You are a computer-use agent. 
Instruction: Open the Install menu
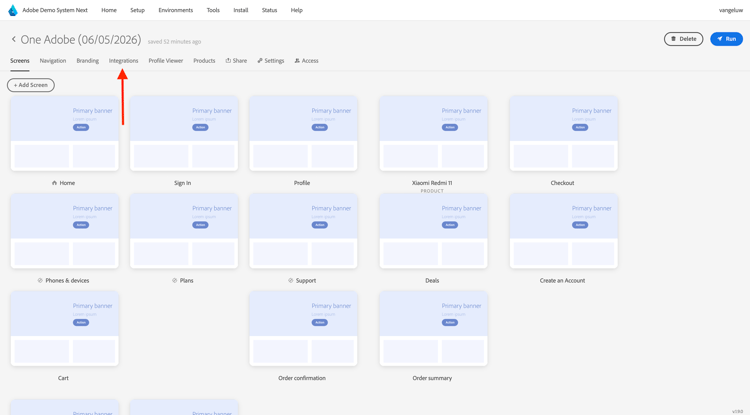pos(241,10)
